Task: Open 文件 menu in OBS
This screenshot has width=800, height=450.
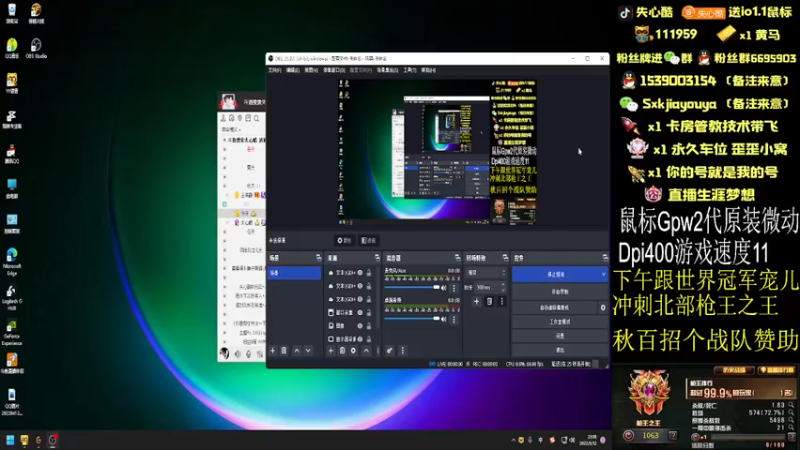Action: (x=274, y=70)
